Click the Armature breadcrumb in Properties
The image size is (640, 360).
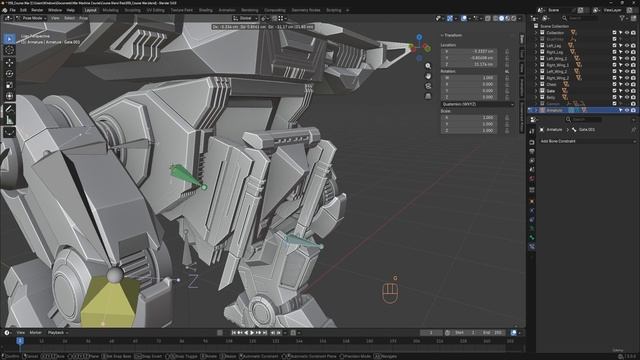point(554,130)
